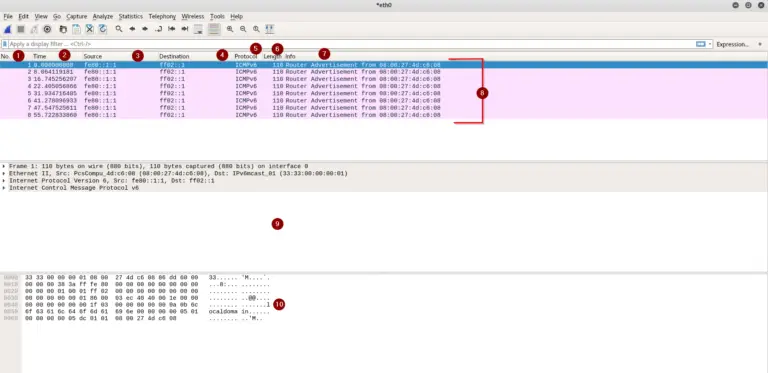Image resolution: width=768 pixels, height=373 pixels.
Task: Select first packet at time 0.000000000
Action: click(384, 65)
